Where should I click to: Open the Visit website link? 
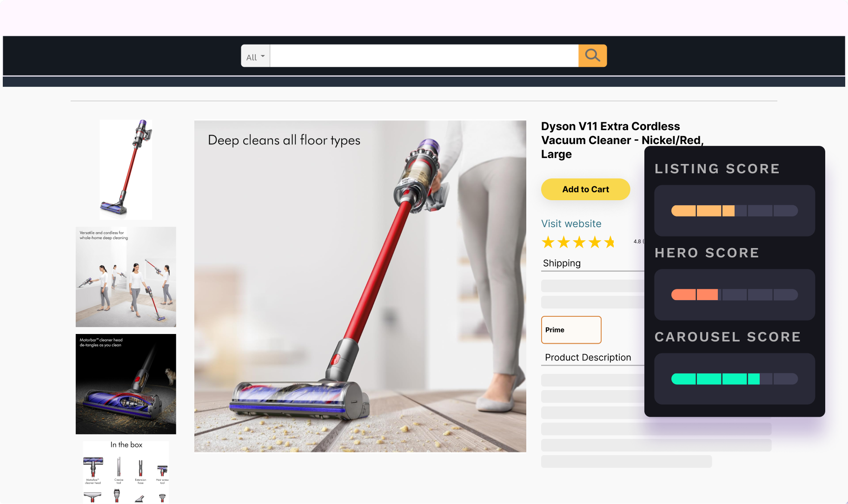[x=571, y=223]
